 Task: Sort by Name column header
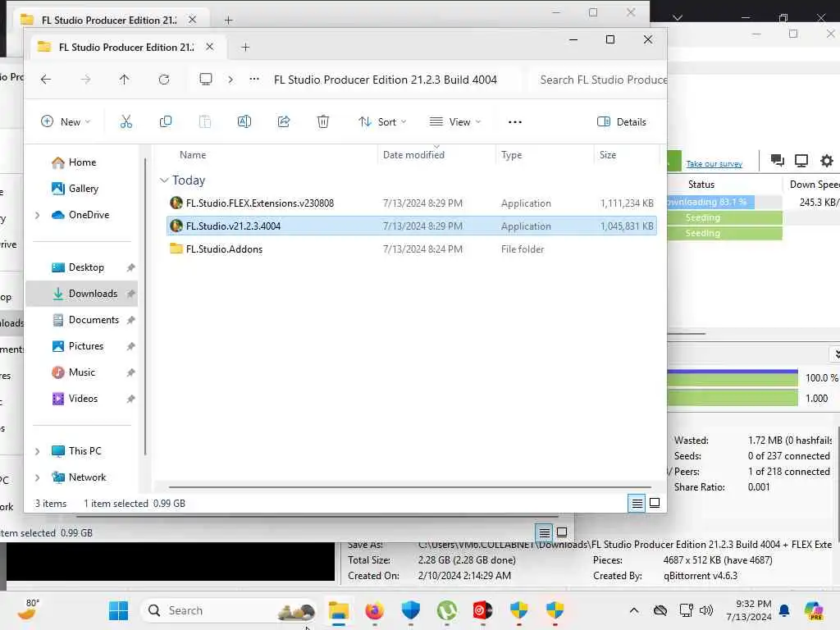tap(193, 155)
